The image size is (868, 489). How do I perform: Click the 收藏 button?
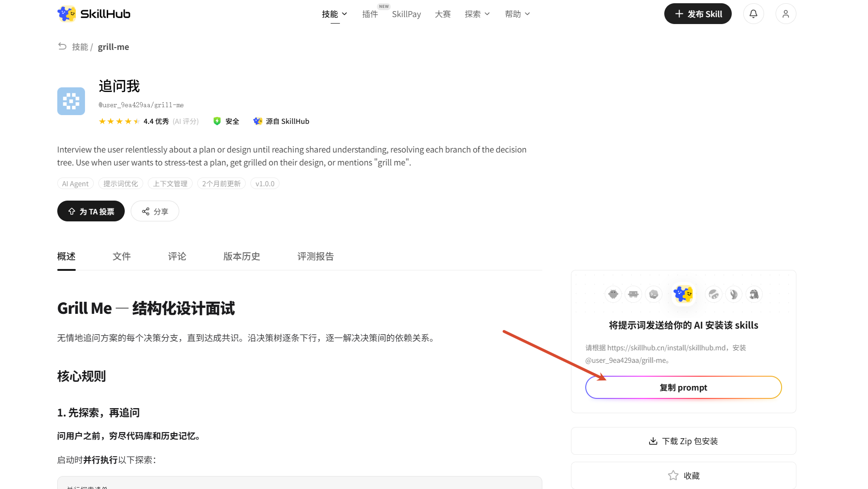(683, 475)
